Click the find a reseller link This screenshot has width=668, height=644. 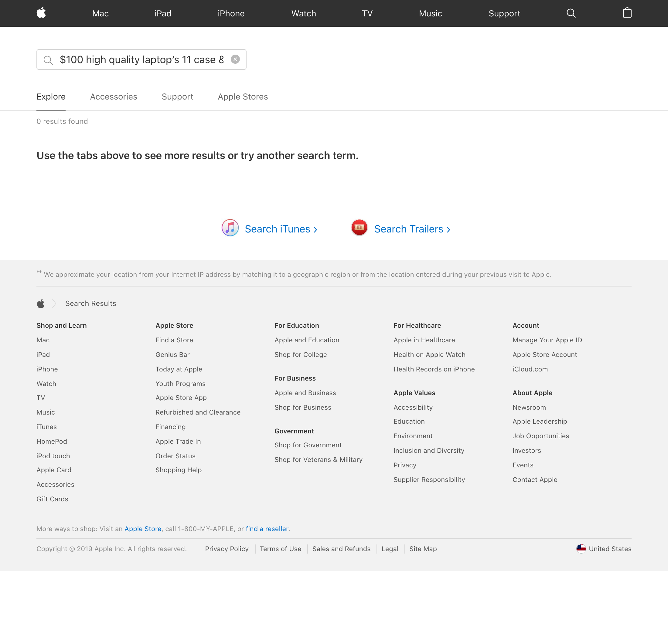coord(267,529)
